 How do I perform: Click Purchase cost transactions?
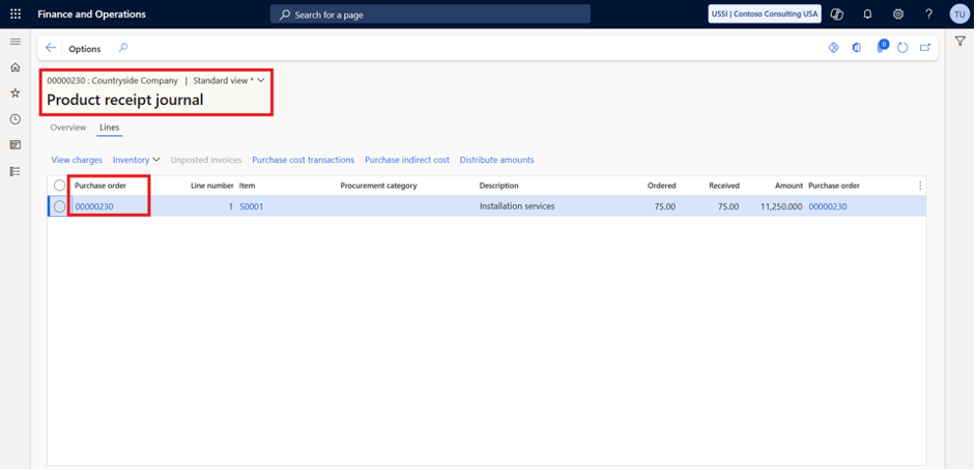coord(303,160)
